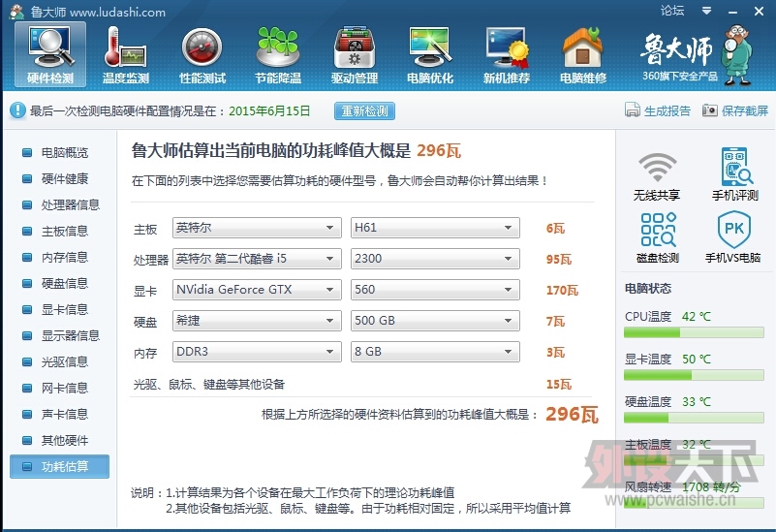
Task: Click the date 2015年6月15日
Action: [269, 110]
